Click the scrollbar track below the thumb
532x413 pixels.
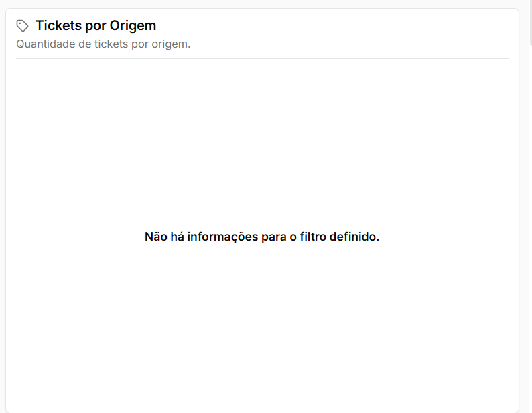click(531, 227)
